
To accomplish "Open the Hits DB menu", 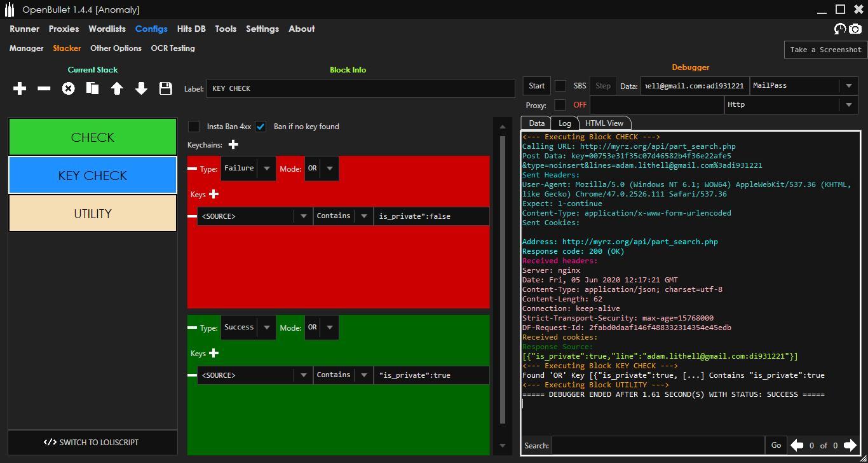I will pos(191,29).
